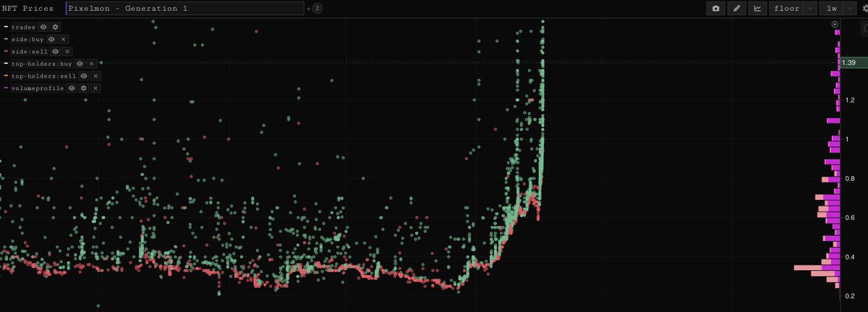Click the top-holders:buy legend label
The image size is (868, 312).
(x=42, y=64)
